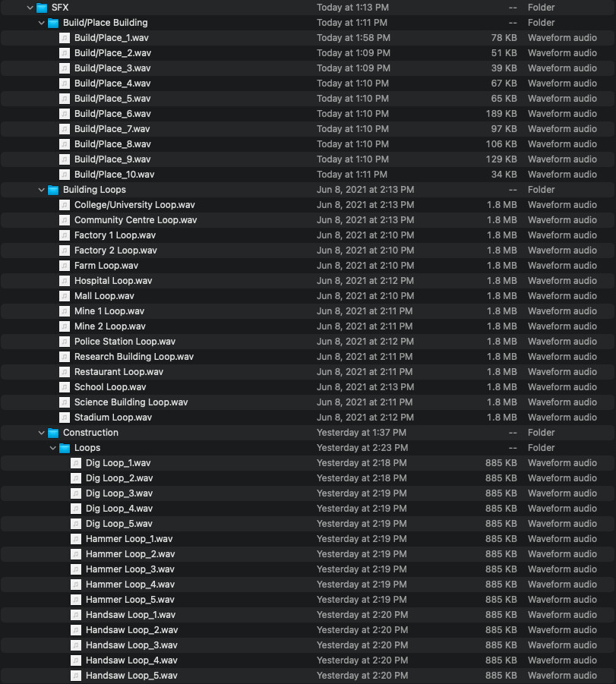This screenshot has width=616, height=684.
Task: Click the audio file icon for Build/Place_1.wav
Action: (x=65, y=38)
